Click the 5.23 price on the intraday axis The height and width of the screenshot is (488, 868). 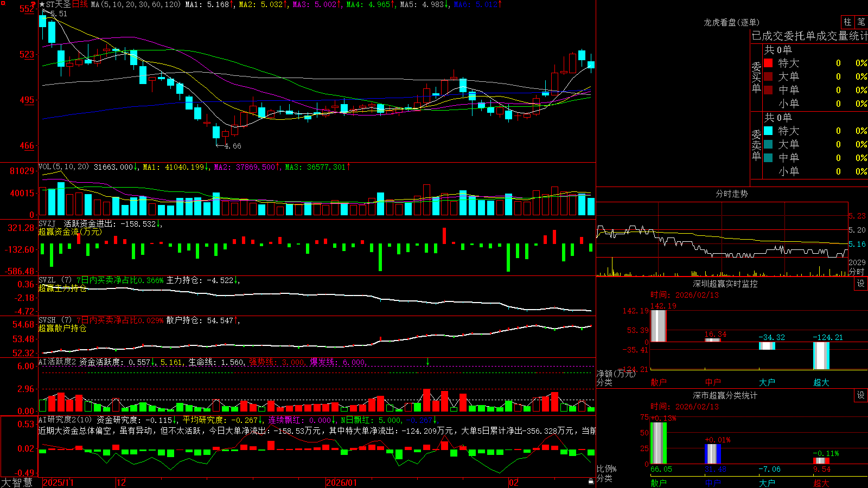pos(857,216)
